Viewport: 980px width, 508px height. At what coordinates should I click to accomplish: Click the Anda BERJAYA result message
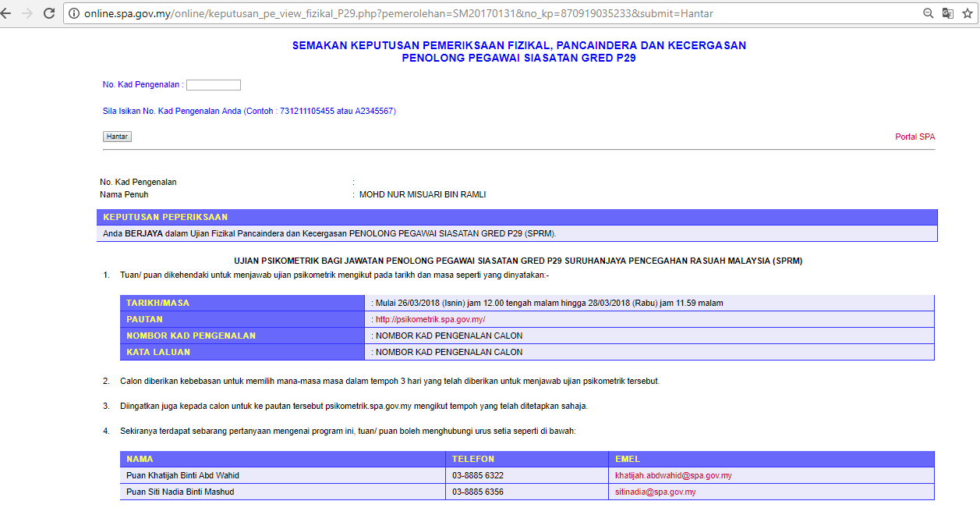(329, 233)
